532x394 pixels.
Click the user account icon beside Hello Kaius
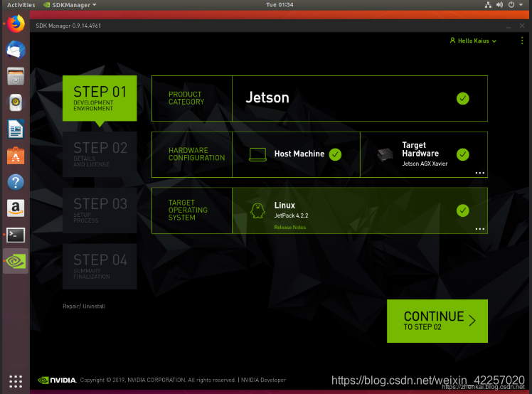coord(452,41)
